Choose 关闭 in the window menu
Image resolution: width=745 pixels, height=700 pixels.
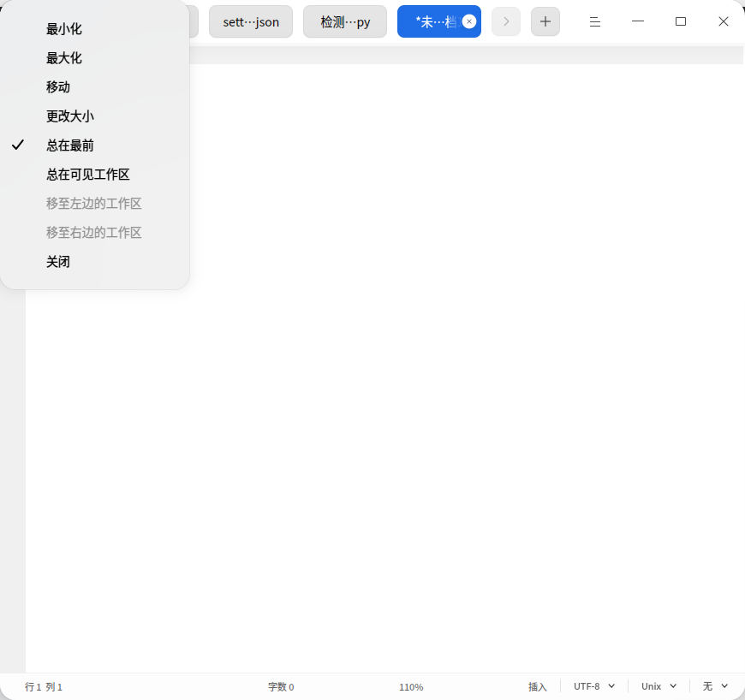point(95,262)
